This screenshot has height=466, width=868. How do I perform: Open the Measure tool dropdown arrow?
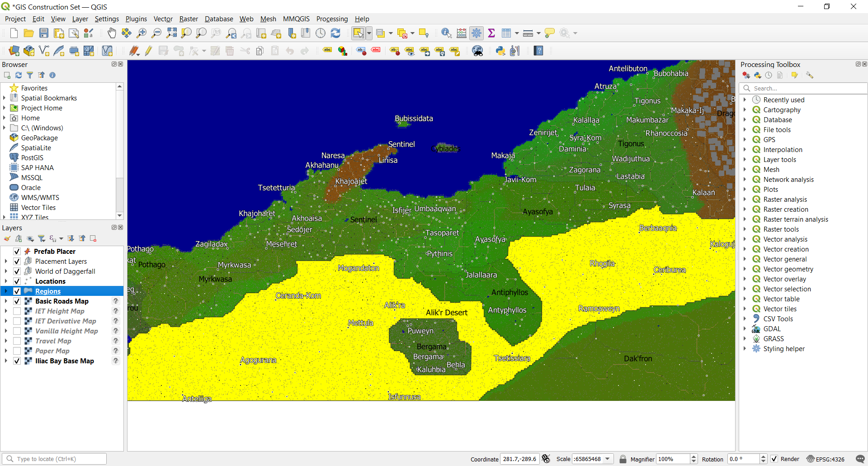538,33
